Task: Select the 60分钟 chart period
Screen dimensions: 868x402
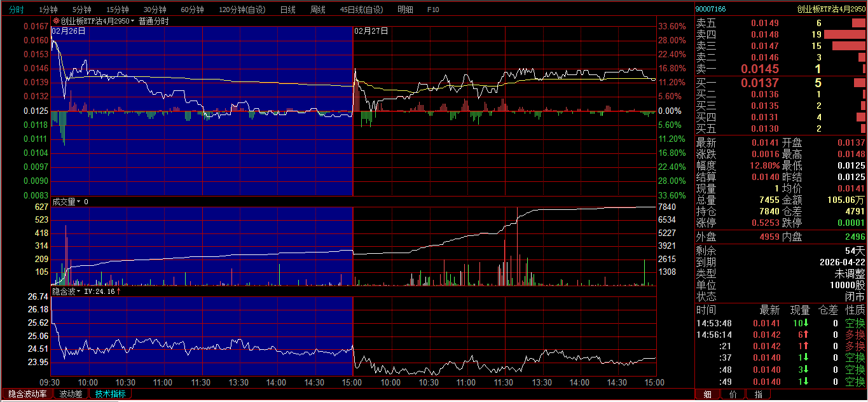Action: tap(192, 10)
